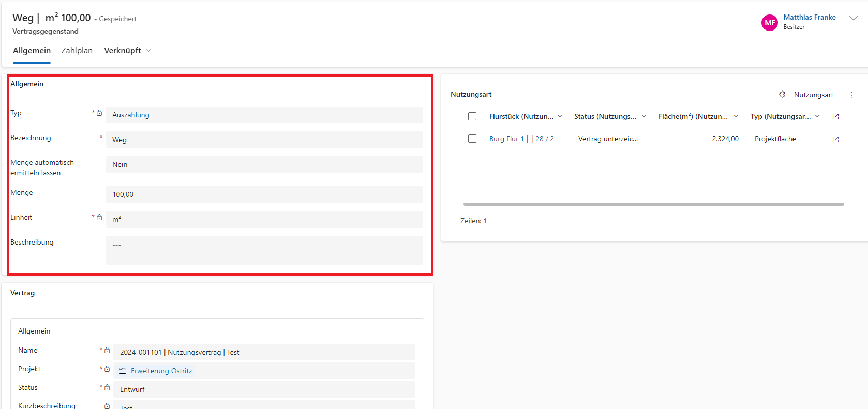Screen dimensions: 868x409
Task: Click the lock icon beside Vertrag Name field
Action: click(107, 350)
